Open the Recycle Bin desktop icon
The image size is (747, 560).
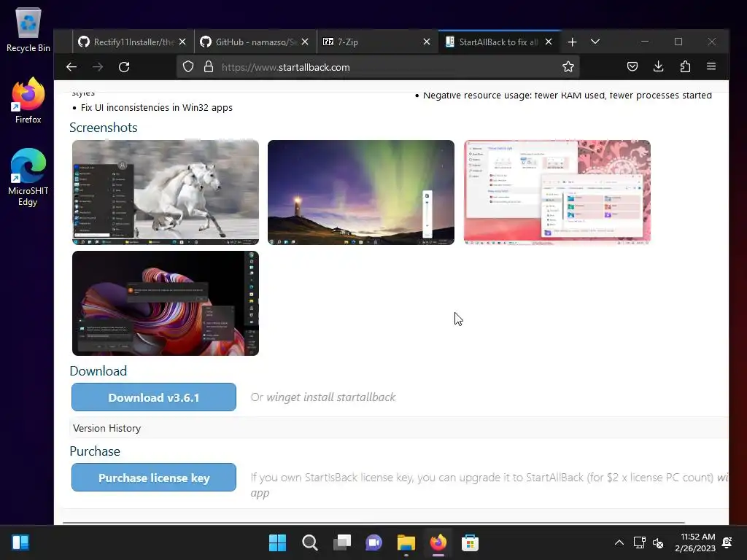[28, 29]
